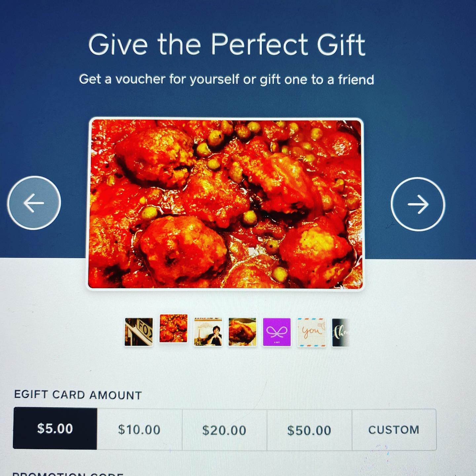This screenshot has width=476, height=476.
Task: Choose the "you" airmail envelope design
Action: 311,332
